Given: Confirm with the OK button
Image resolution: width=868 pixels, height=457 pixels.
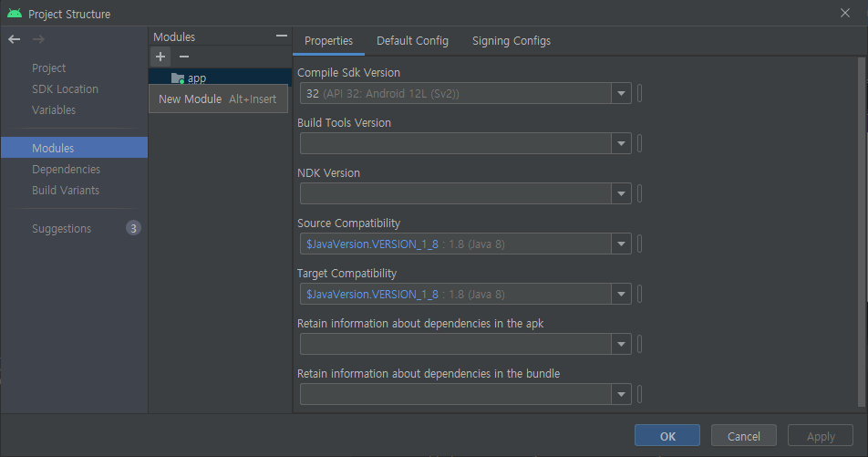Looking at the screenshot, I should 667,436.
